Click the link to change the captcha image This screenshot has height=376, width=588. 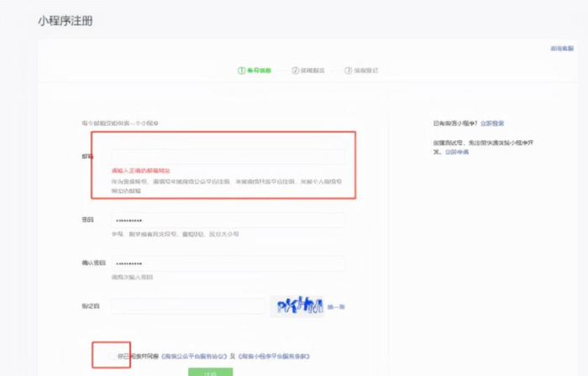tap(336, 306)
